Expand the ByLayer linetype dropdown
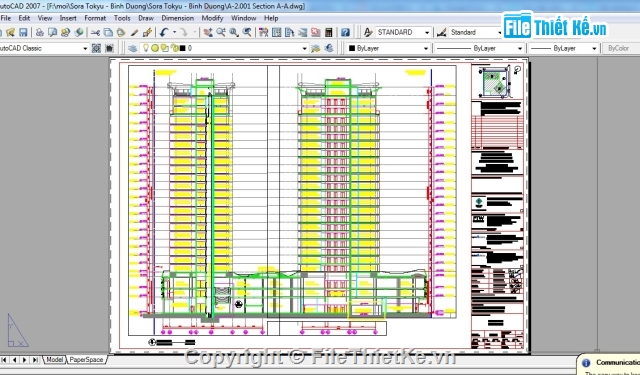The image size is (640, 375). click(479, 48)
